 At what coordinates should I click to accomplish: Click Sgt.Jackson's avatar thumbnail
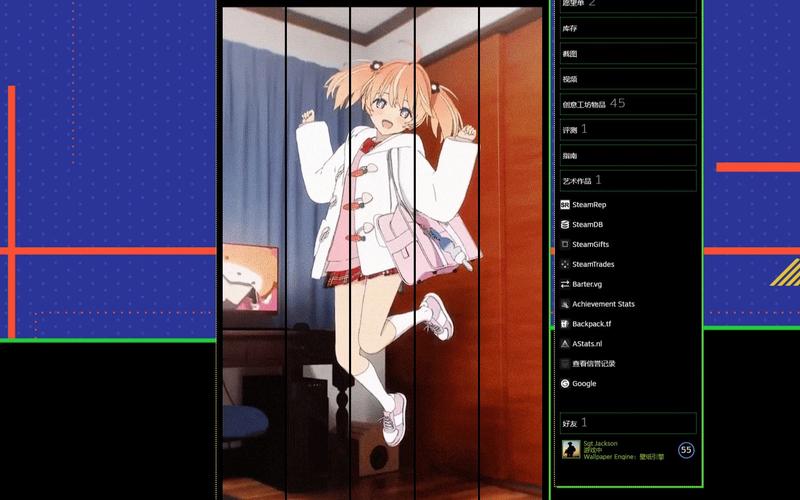click(x=571, y=450)
